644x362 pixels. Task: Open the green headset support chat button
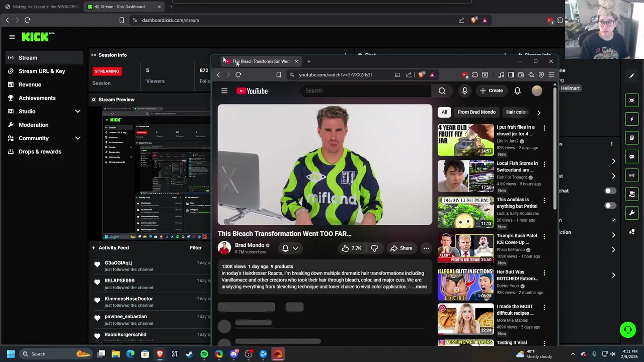coord(628,330)
